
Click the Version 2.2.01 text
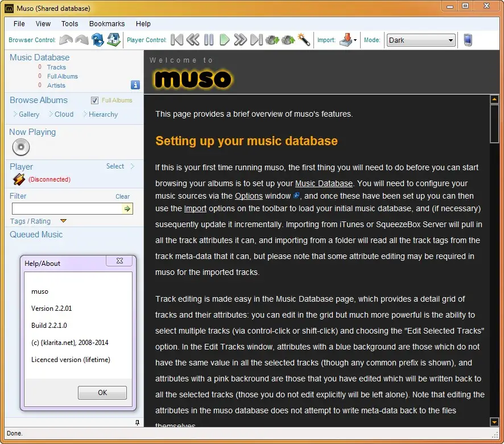[51, 308]
